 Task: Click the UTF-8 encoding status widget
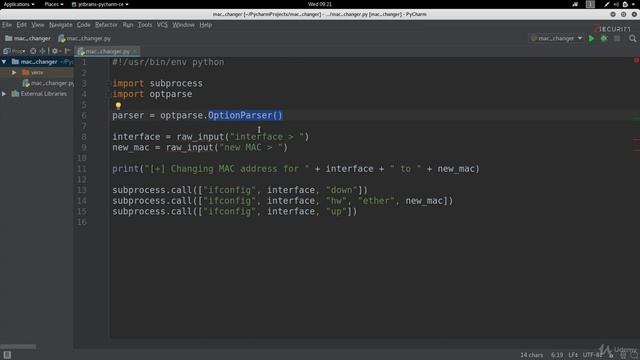592,355
